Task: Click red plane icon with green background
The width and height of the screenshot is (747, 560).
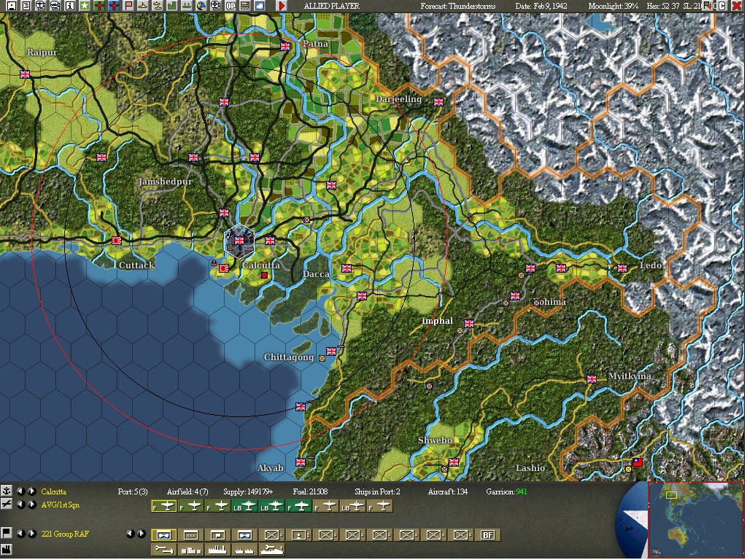Action: click(x=99, y=6)
